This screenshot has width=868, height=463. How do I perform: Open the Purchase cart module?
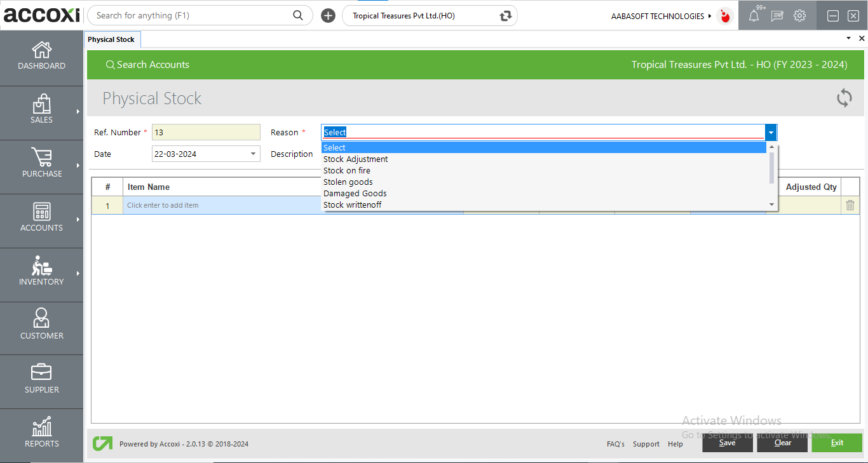coord(41,158)
